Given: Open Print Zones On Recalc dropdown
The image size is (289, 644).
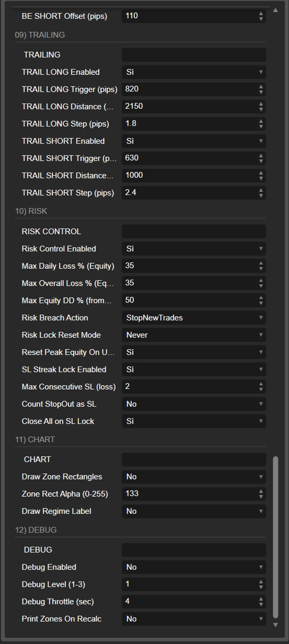Looking at the screenshot, I should click(x=194, y=619).
